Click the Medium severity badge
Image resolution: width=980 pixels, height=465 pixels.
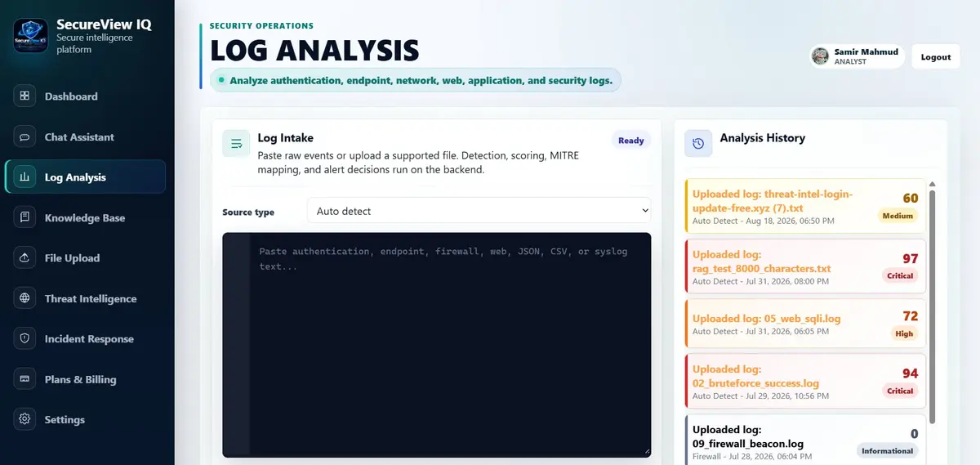[x=898, y=216]
